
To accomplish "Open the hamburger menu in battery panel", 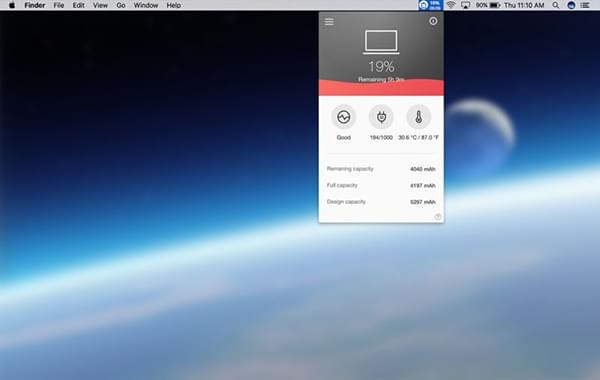I will (x=329, y=21).
